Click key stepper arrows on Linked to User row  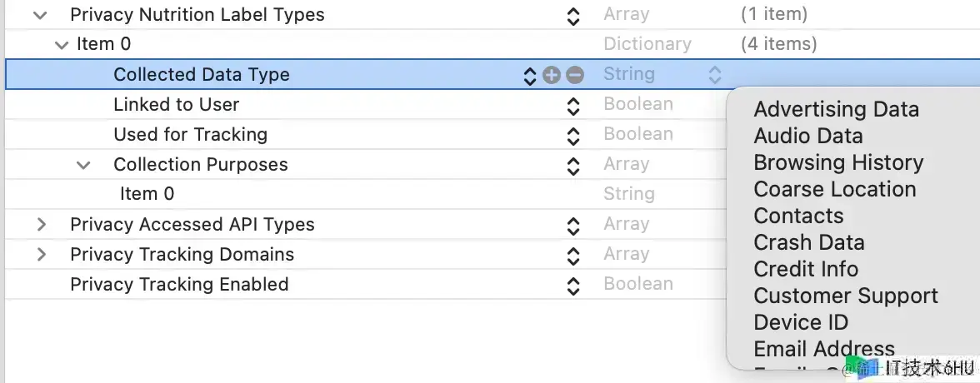point(572,105)
